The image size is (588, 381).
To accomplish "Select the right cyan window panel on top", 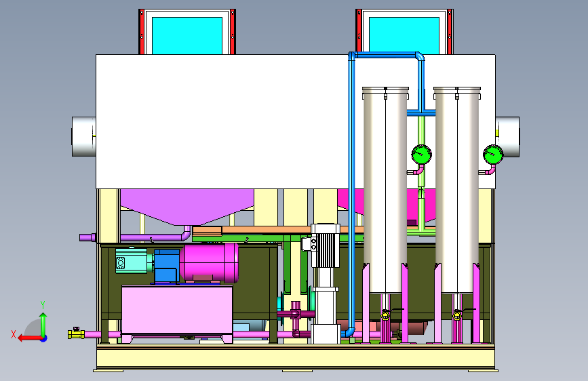I will [404, 35].
